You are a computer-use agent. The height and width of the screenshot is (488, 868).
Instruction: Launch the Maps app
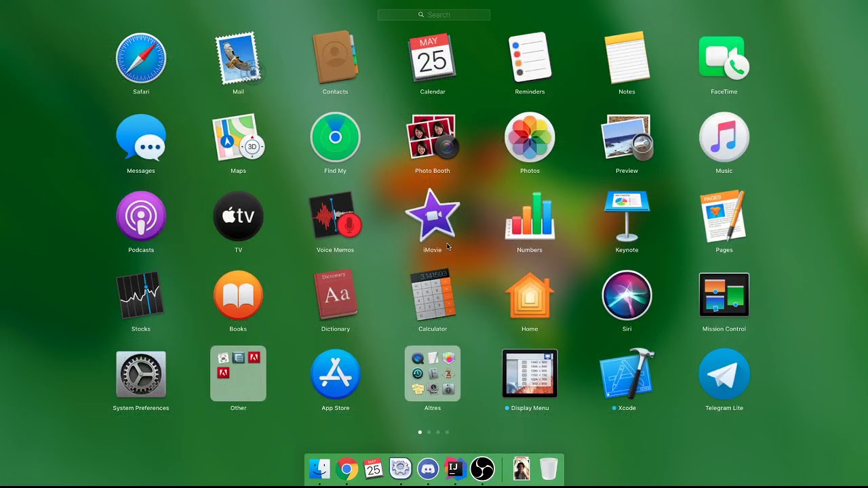coord(238,138)
